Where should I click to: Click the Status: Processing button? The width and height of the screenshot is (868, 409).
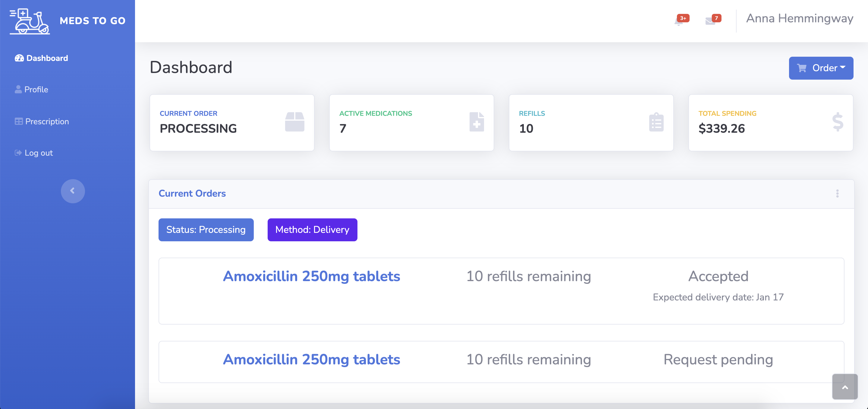(206, 230)
